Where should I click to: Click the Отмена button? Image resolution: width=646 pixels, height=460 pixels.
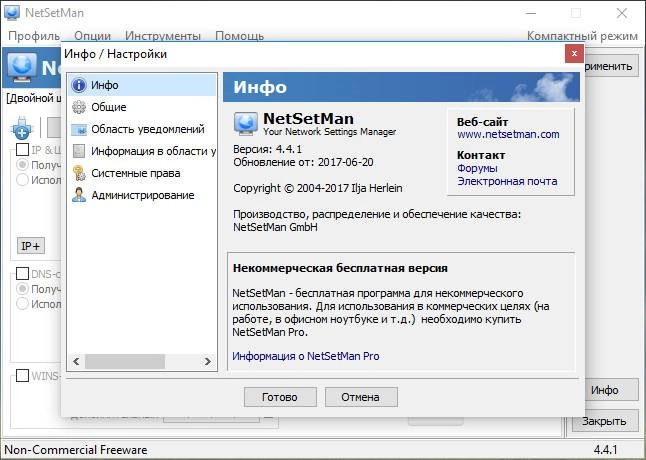coord(361,397)
